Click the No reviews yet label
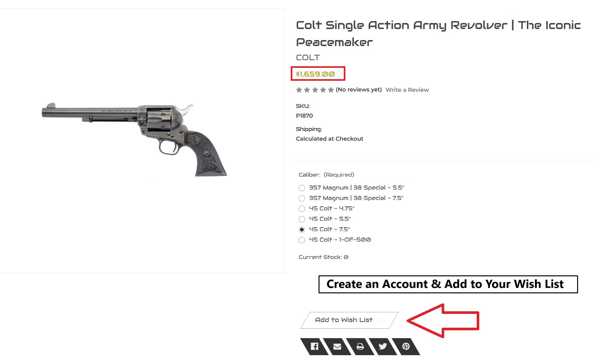The image size is (615, 364). click(x=359, y=90)
